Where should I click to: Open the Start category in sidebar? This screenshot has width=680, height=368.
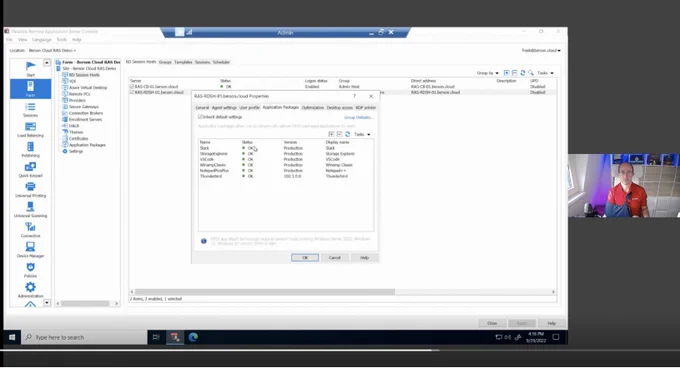pyautogui.click(x=30, y=68)
